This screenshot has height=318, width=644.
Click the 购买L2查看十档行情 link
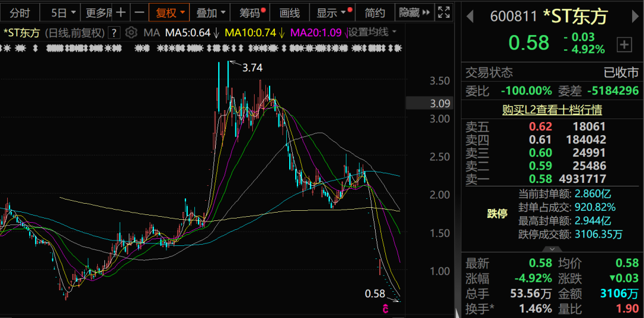552,110
